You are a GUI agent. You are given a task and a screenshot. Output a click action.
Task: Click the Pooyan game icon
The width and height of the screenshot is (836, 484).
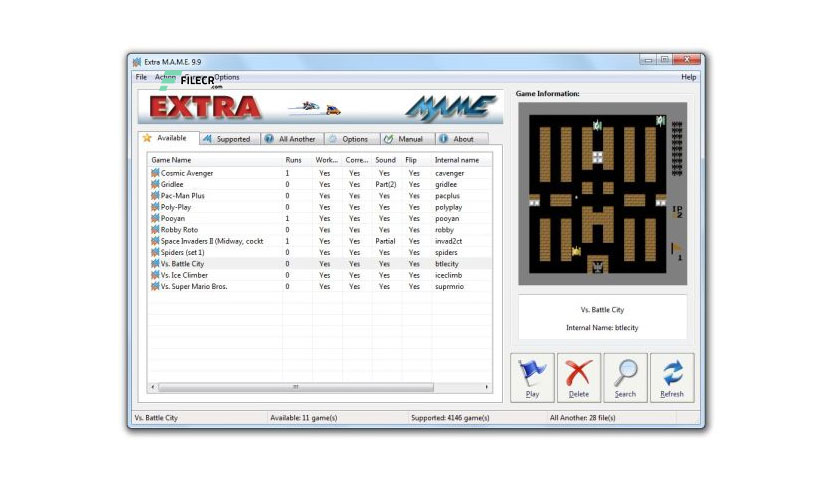155,218
